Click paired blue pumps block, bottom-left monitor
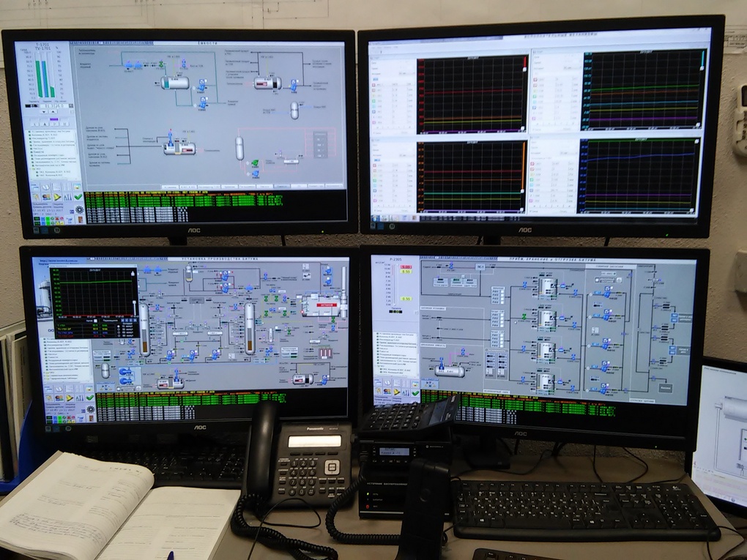Viewport: 747px width, 560px height. 127,376
